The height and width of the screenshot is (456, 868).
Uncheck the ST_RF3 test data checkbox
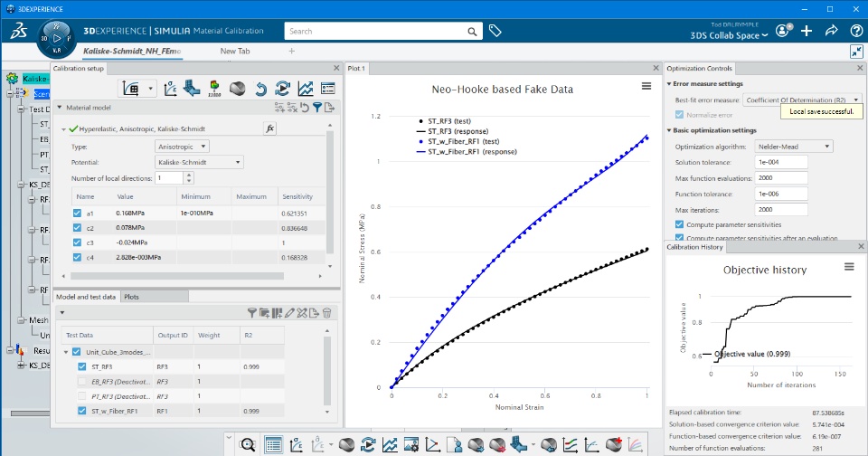click(x=82, y=366)
